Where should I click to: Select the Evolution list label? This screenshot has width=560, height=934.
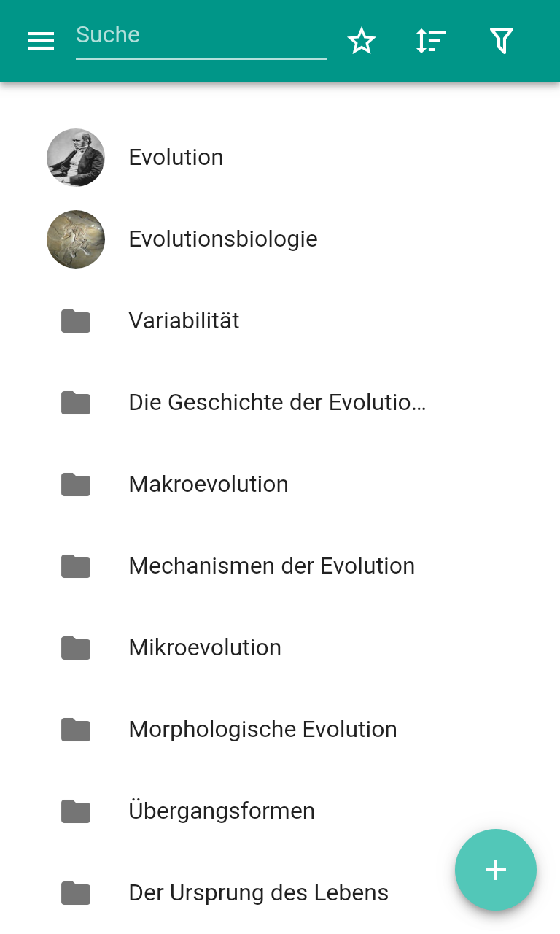click(176, 158)
